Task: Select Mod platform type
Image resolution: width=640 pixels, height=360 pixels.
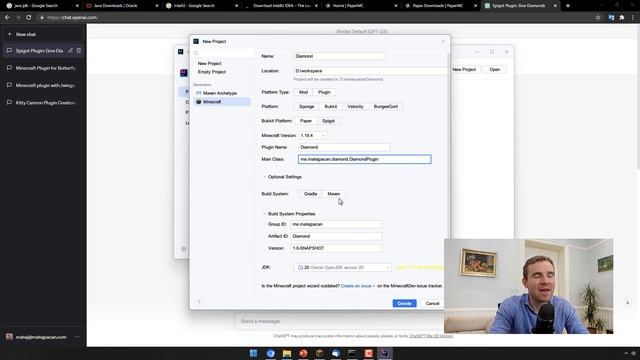Action: [303, 92]
